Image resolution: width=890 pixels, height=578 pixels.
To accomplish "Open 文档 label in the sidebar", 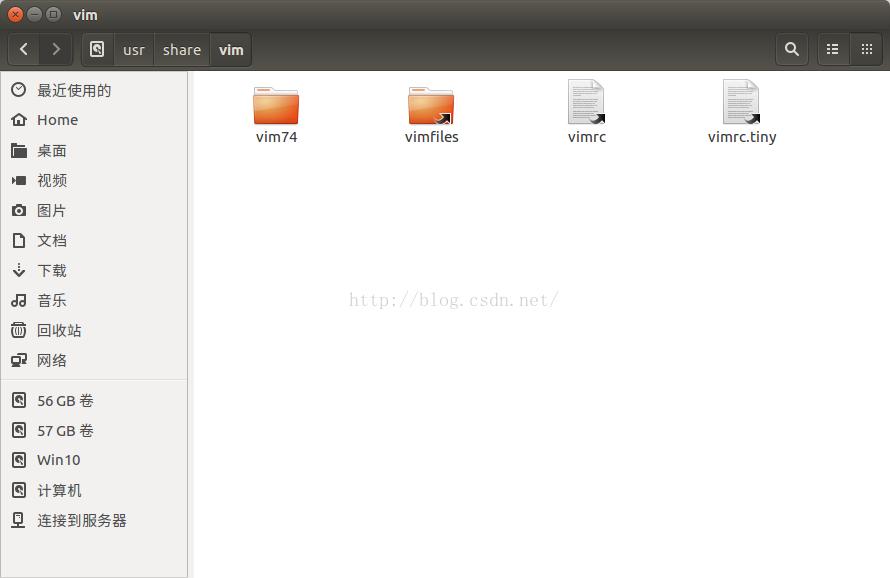I will coord(52,241).
